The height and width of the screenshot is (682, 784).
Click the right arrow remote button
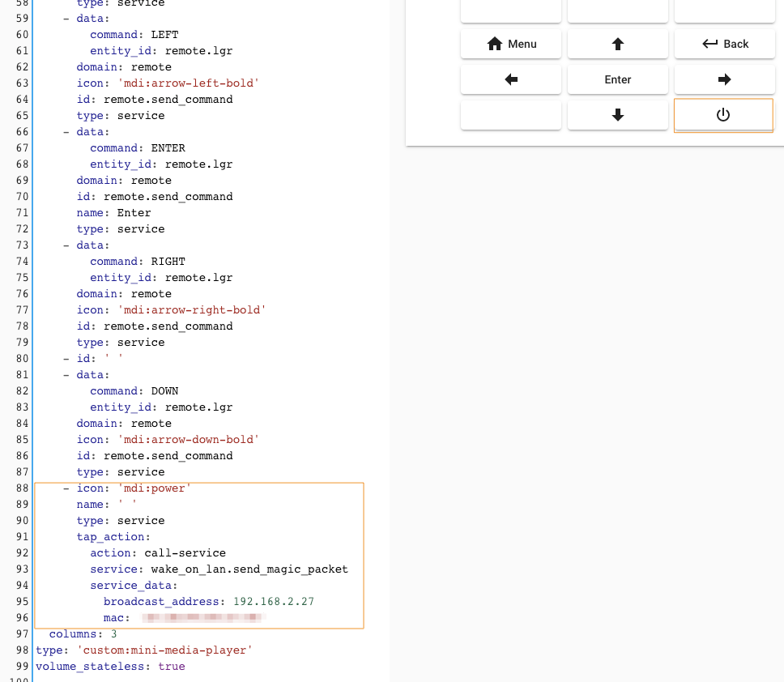click(x=725, y=79)
